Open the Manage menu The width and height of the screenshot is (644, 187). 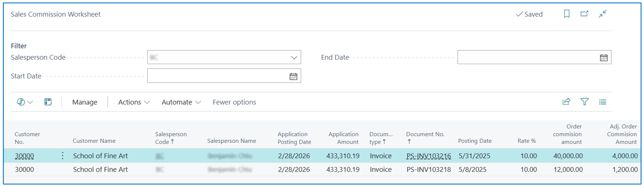tap(85, 102)
